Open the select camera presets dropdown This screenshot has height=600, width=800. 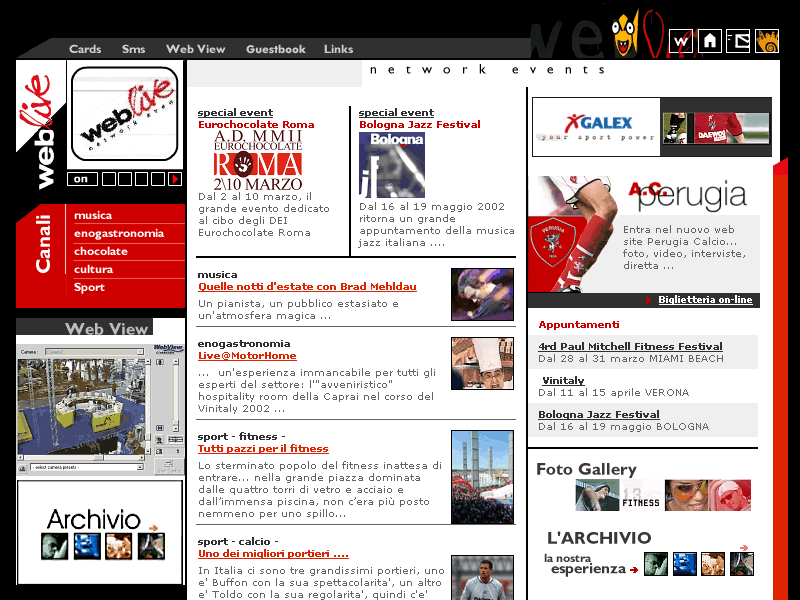point(87,467)
